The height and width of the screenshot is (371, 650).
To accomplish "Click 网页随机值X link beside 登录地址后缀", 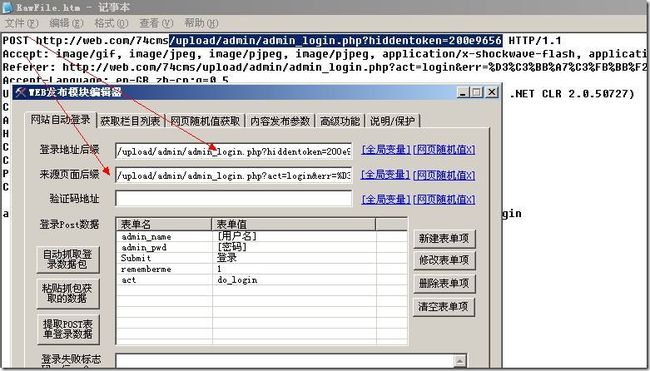I will (x=444, y=150).
